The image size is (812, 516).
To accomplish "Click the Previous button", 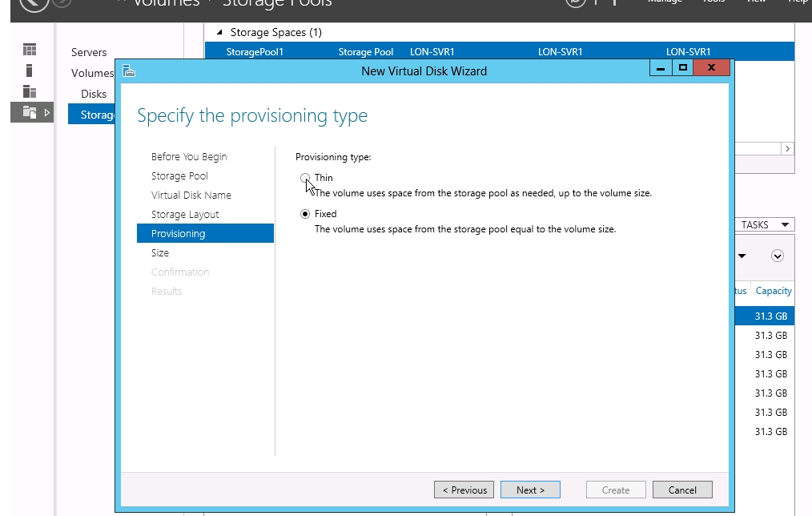I will coord(464,490).
